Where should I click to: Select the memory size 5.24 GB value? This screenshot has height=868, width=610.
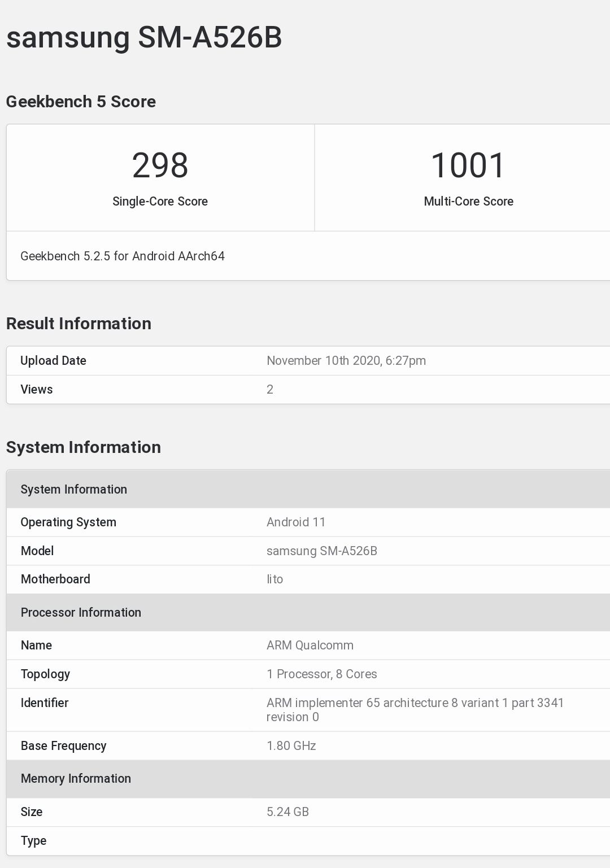pos(287,812)
